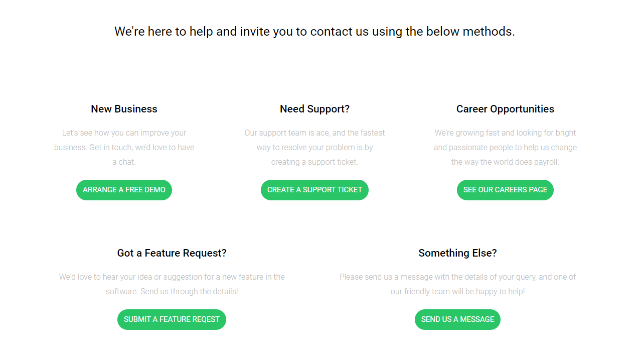Click the New Business description paragraph
644x359 pixels.
pos(124,147)
